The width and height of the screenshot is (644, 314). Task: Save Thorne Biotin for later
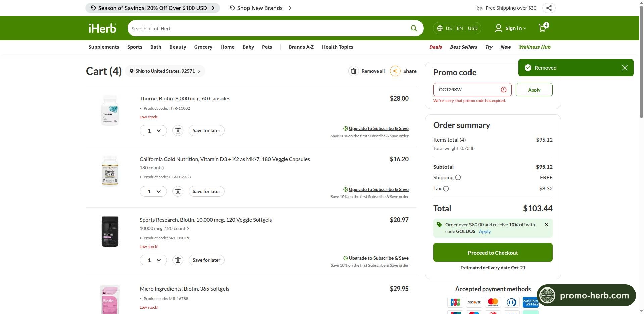[206, 130]
